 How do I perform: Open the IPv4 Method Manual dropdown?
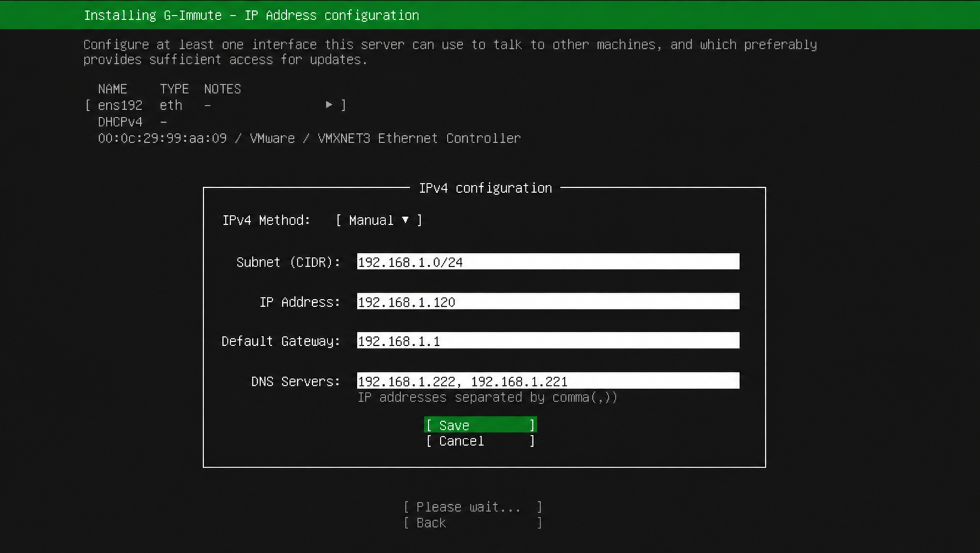pyautogui.click(x=379, y=220)
